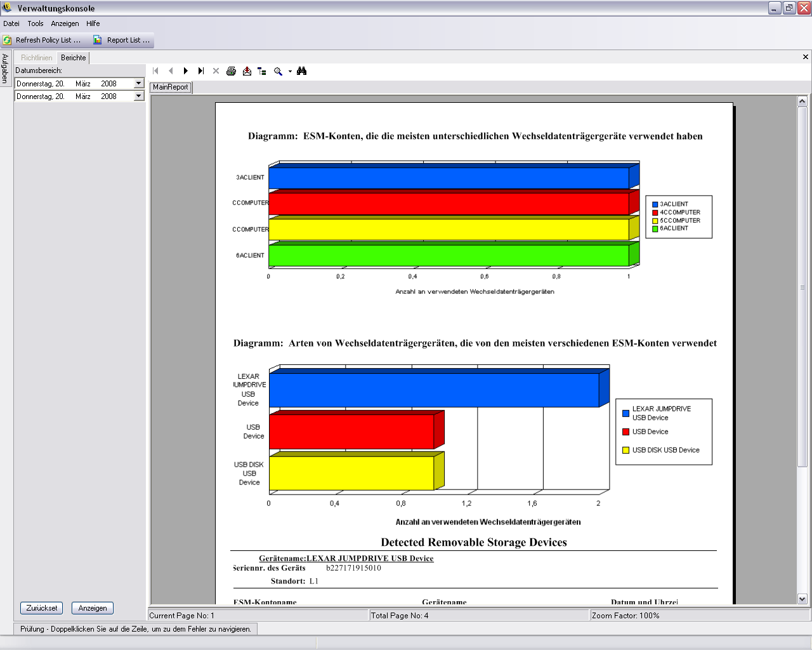Expand the end date dropdown

138,96
